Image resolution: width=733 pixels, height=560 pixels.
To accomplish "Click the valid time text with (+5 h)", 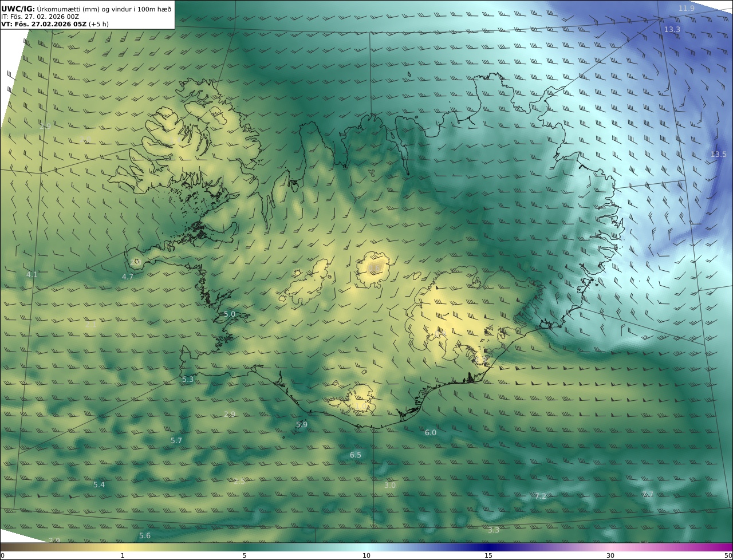I will (x=55, y=24).
